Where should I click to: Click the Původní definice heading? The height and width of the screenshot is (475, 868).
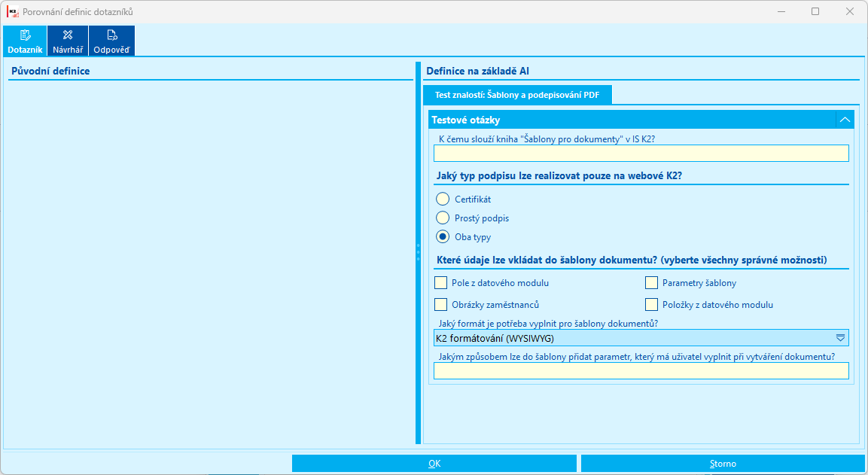click(50, 71)
